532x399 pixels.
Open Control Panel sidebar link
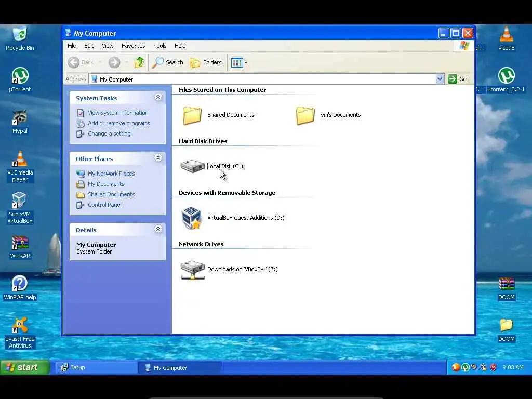tap(104, 205)
